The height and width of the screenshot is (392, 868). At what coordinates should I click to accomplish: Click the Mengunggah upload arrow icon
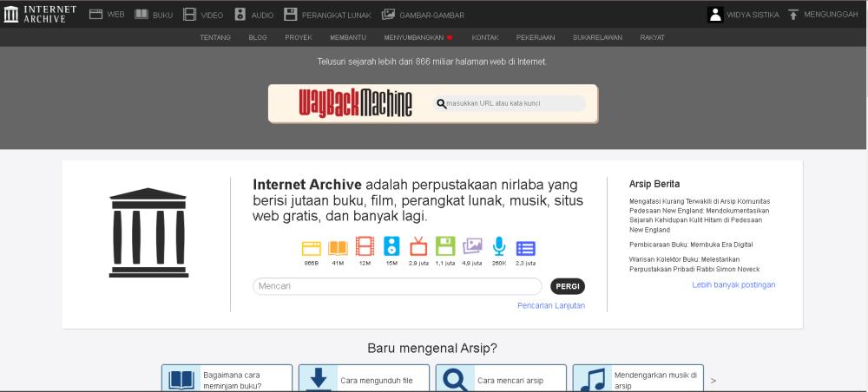pos(793,15)
